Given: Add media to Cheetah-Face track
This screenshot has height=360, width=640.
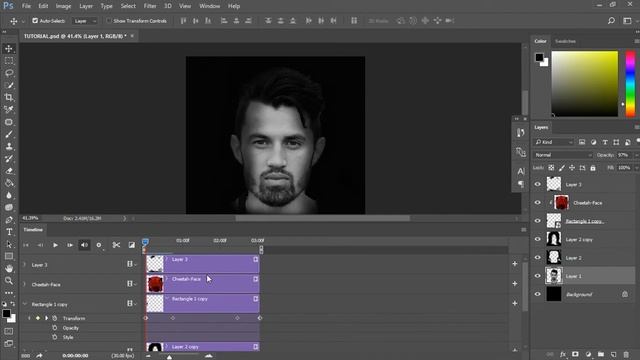Looking at the screenshot, I should pyautogui.click(x=515, y=284).
